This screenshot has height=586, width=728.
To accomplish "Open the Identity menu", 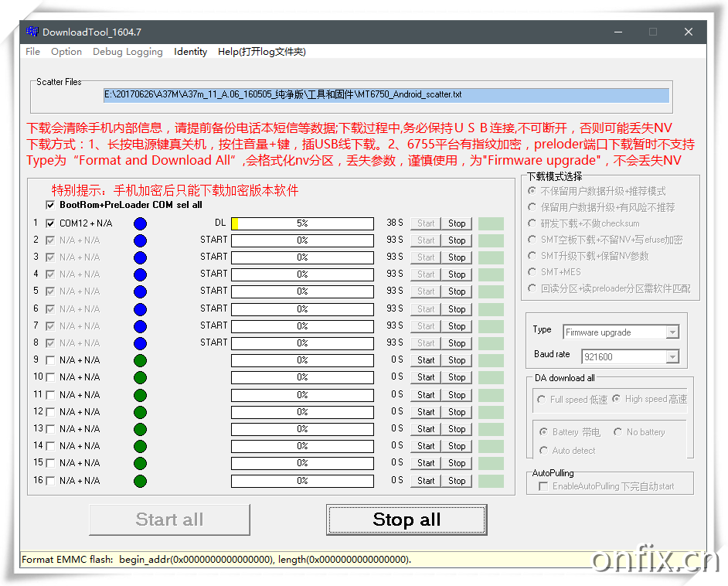I will (x=190, y=52).
